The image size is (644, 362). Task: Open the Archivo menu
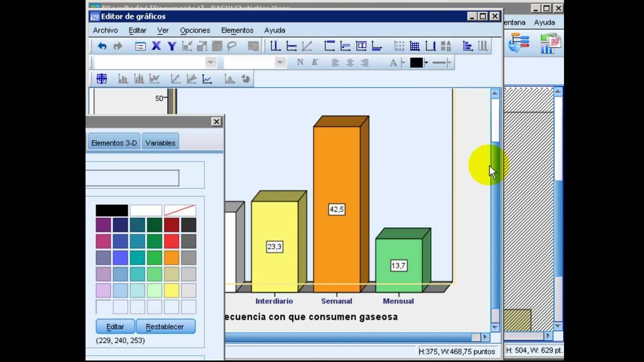[x=105, y=30]
